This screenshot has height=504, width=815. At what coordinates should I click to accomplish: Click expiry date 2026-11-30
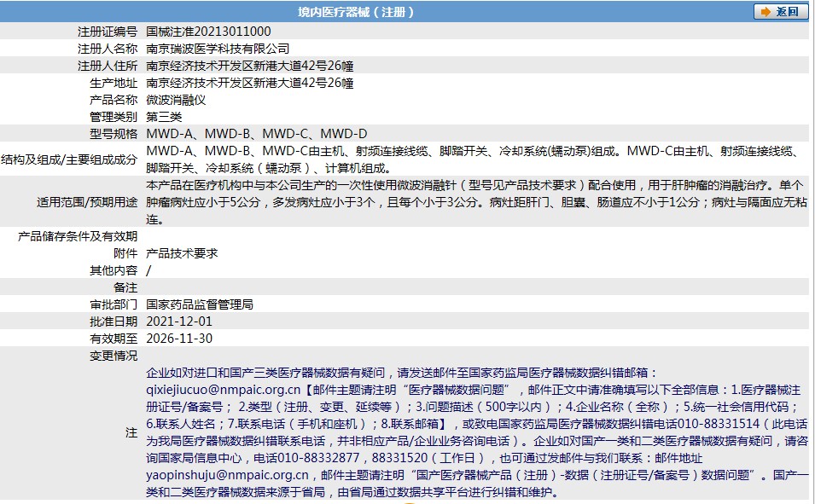click(179, 339)
